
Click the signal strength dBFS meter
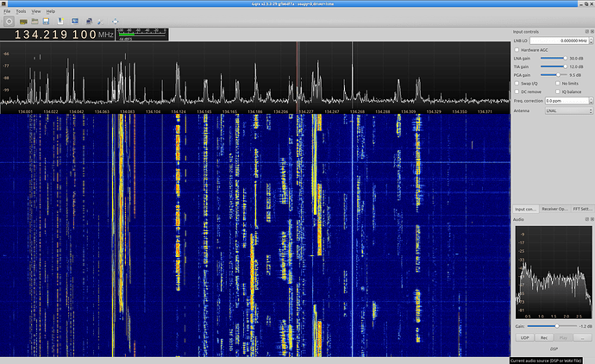coord(142,35)
